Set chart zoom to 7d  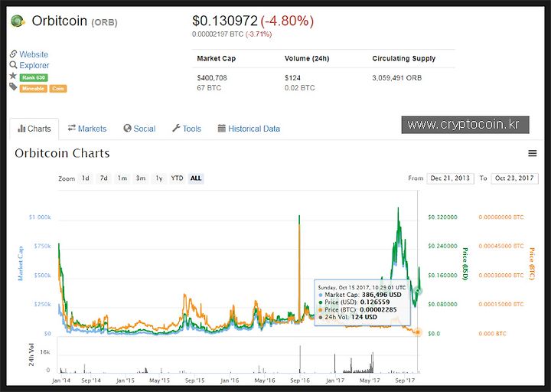pyautogui.click(x=103, y=178)
